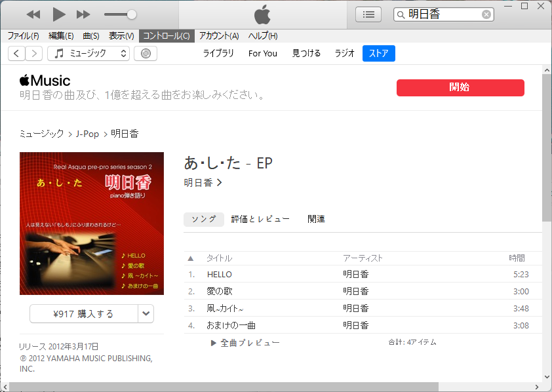
Task: Go forward with the right arrow button
Action: (34, 54)
